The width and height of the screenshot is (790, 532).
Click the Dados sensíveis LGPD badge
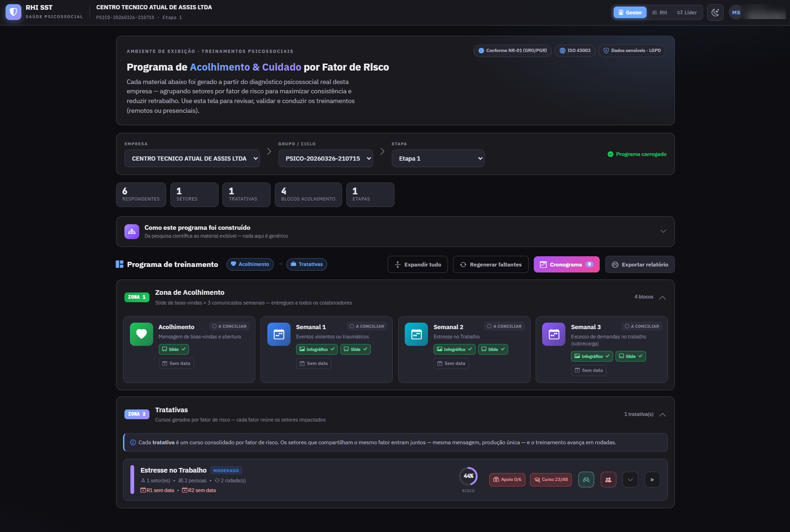click(632, 51)
